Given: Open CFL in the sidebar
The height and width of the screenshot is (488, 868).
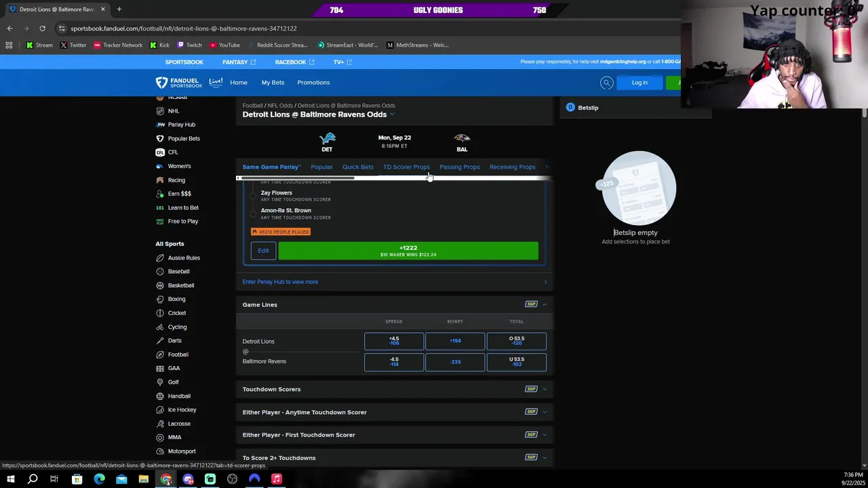Looking at the screenshot, I should (172, 152).
